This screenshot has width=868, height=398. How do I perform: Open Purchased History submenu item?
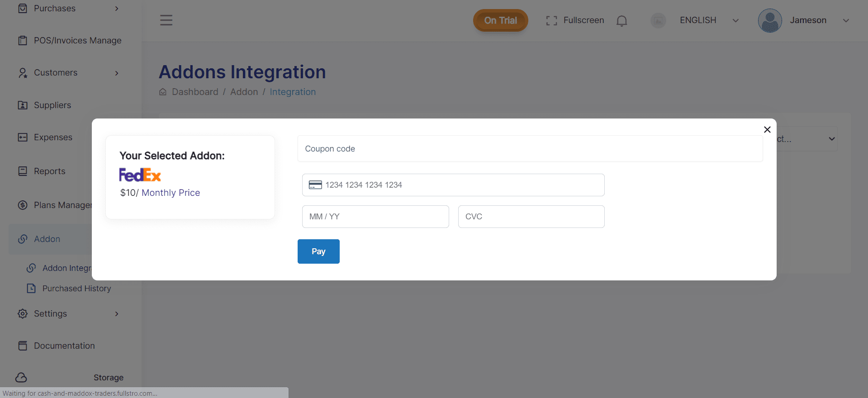pos(76,289)
